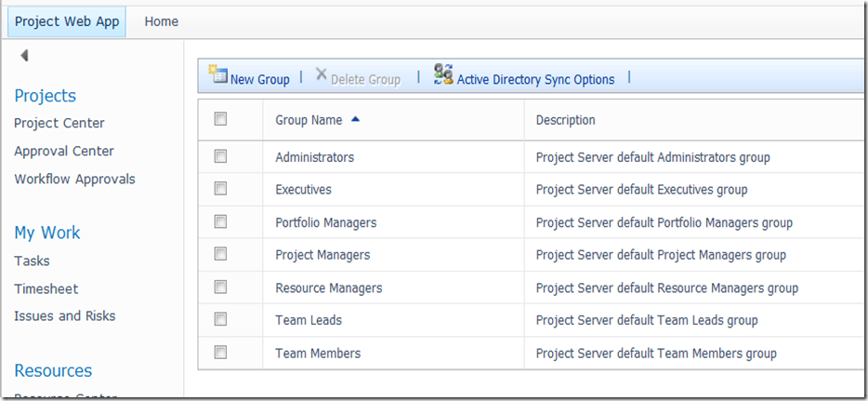The width and height of the screenshot is (868, 401).
Task: Tick the Portfolio Managers checkbox
Action: (x=220, y=221)
